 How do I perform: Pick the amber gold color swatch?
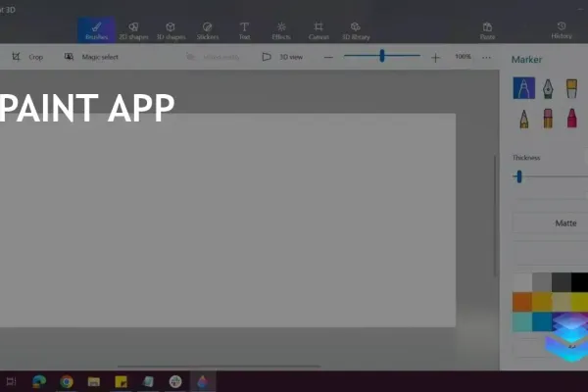pos(542,303)
